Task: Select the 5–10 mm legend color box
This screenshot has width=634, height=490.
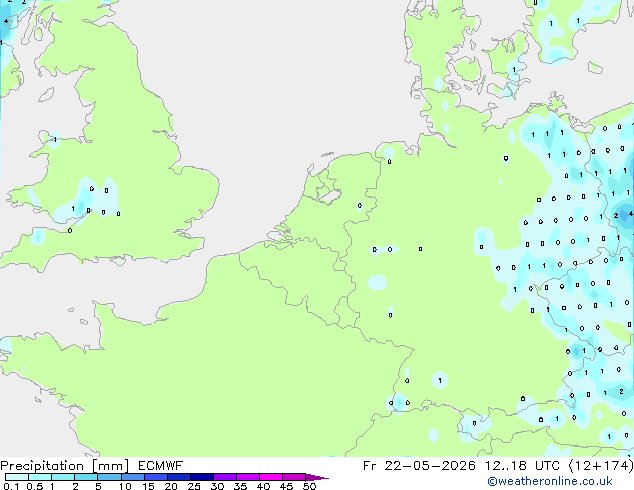Action: (x=110, y=477)
